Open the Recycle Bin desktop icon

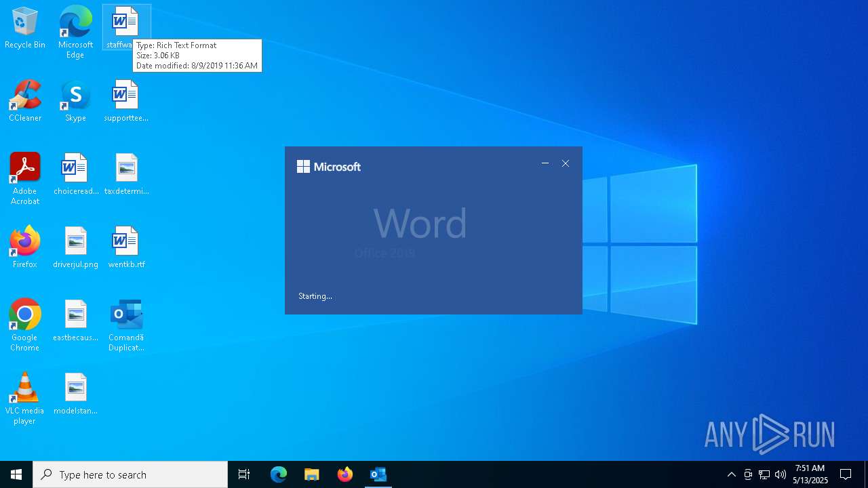(x=25, y=28)
